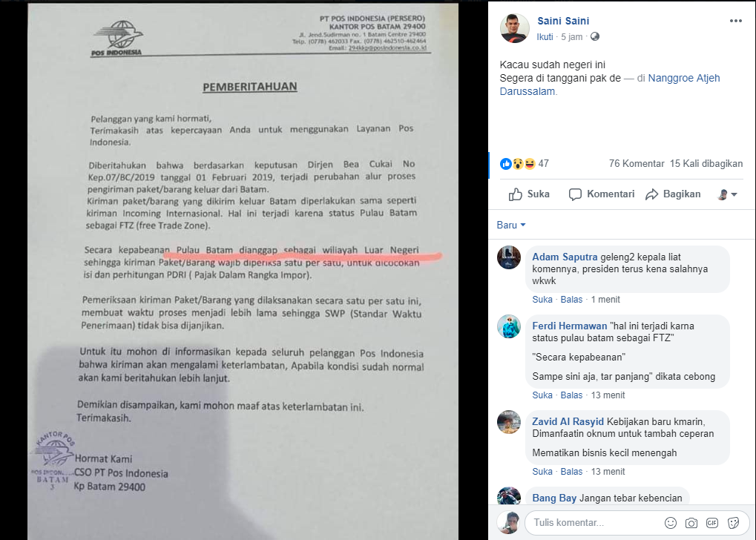Click the public globe privacy icon
Viewport: 756px width, 540px height.
595,36
